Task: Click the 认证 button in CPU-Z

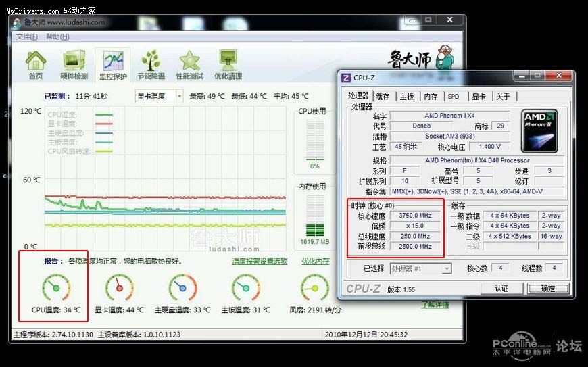Action: point(501,289)
